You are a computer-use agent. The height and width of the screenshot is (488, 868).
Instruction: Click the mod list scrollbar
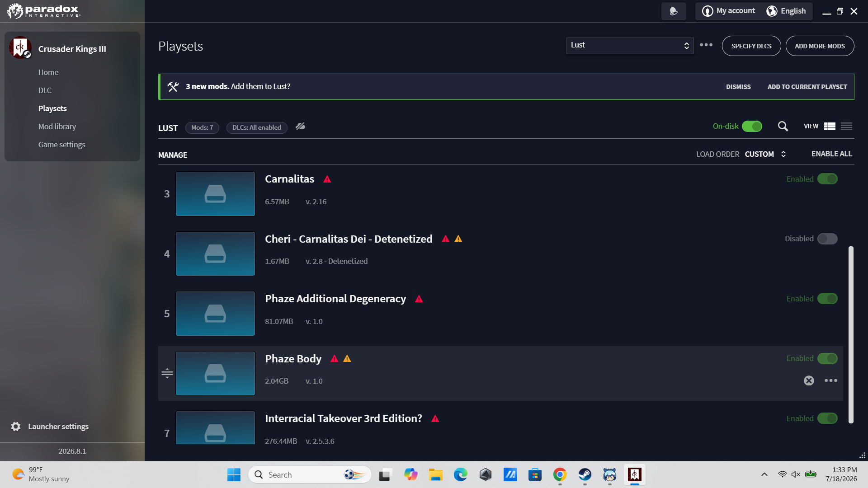[851, 335]
